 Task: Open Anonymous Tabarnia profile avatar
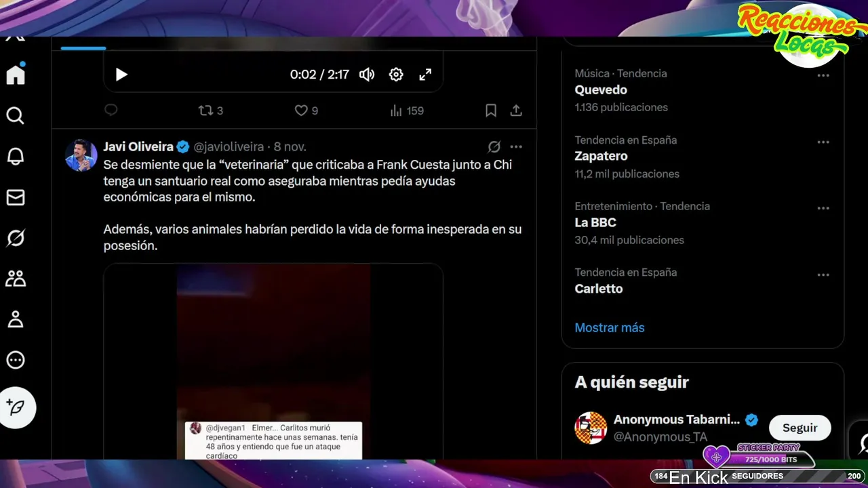click(x=591, y=428)
